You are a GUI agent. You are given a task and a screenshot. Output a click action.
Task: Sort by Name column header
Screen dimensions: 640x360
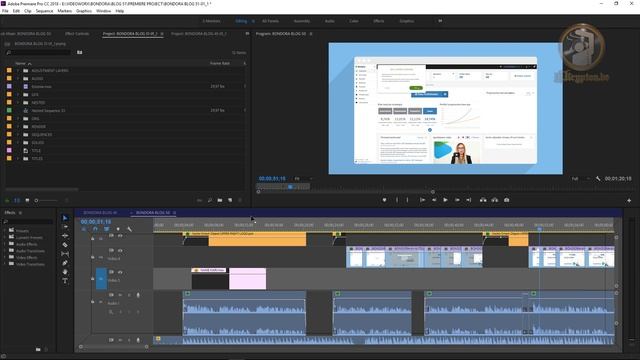click(20, 63)
